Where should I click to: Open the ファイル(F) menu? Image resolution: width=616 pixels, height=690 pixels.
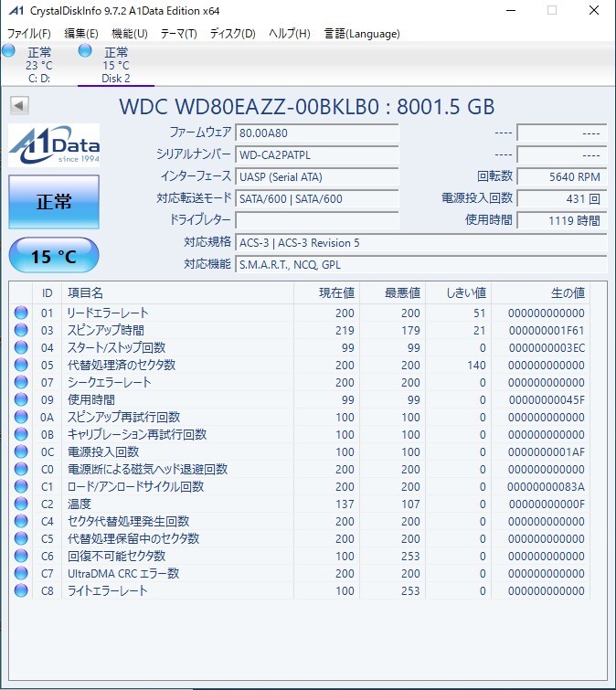pyautogui.click(x=29, y=34)
